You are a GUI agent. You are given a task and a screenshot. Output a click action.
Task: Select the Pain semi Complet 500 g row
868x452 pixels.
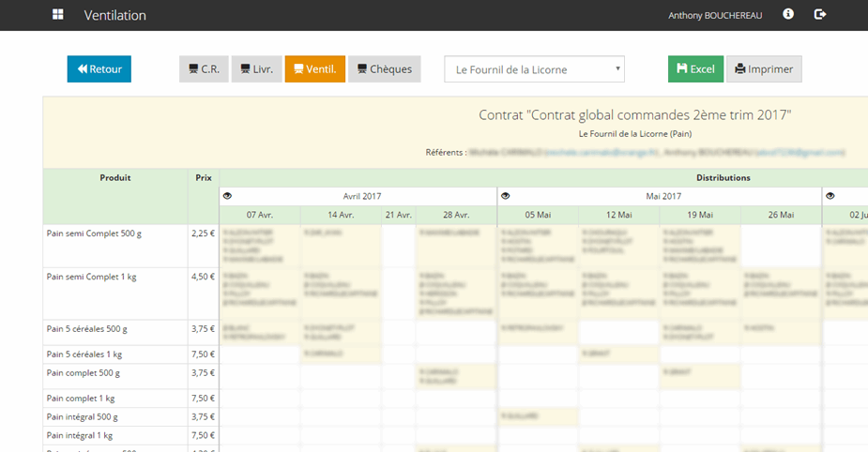click(96, 233)
